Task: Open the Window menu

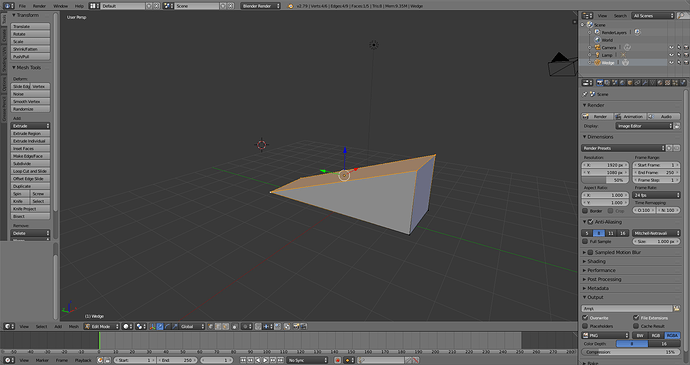Action: [x=60, y=6]
